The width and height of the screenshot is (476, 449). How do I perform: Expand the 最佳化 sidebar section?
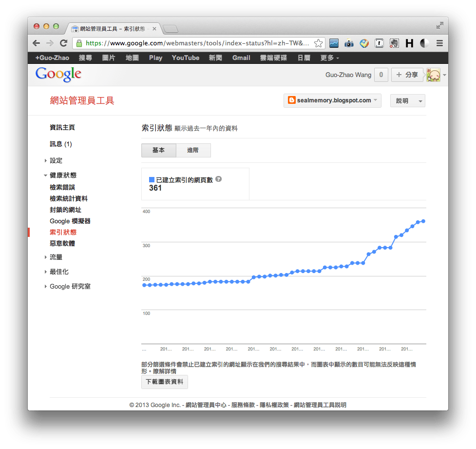(58, 272)
